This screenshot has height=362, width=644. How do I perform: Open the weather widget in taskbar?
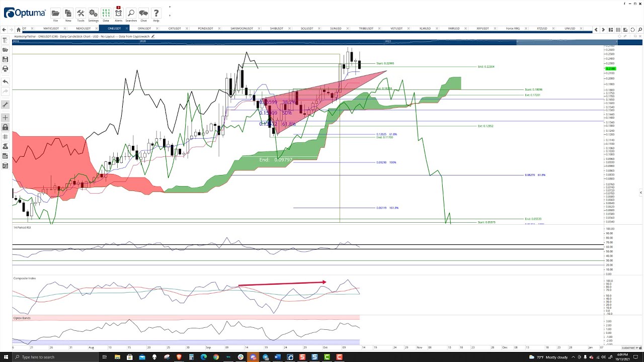(x=549, y=357)
